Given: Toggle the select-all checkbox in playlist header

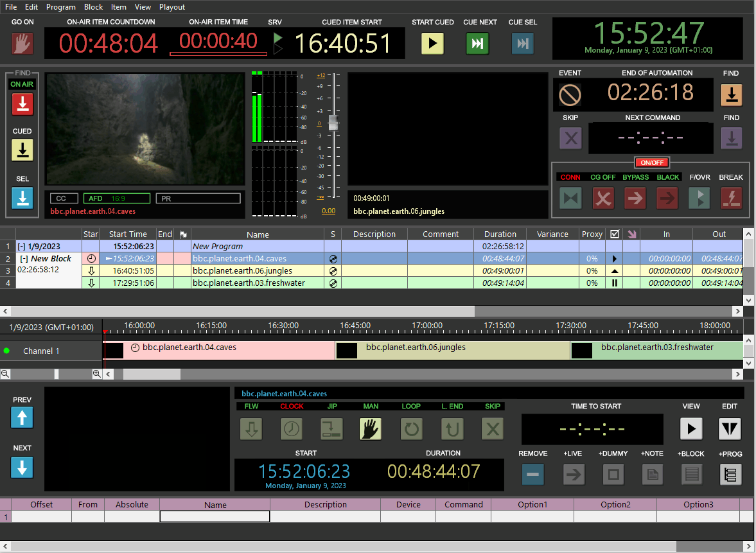Looking at the screenshot, I should click(614, 234).
